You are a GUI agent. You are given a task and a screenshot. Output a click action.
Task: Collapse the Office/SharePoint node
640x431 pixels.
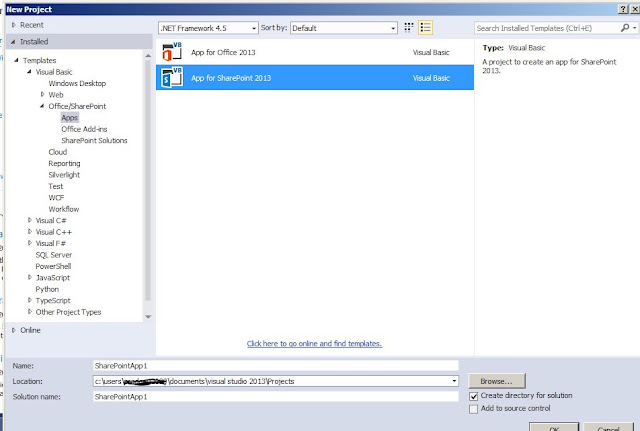[42, 106]
